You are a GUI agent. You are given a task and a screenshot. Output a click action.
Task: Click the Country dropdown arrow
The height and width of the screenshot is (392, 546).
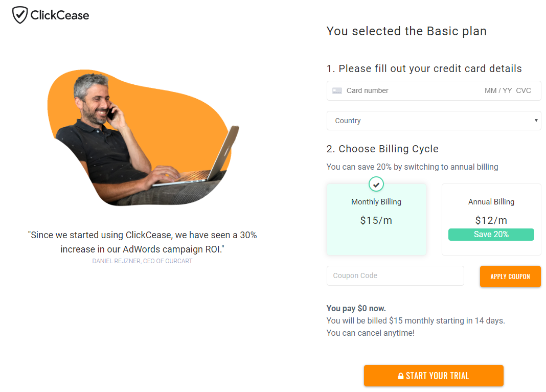click(x=536, y=121)
